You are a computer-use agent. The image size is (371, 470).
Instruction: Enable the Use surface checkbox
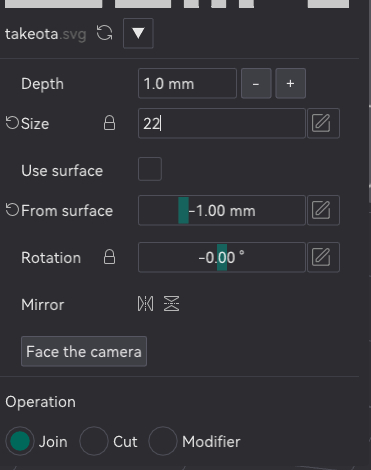coord(150,169)
